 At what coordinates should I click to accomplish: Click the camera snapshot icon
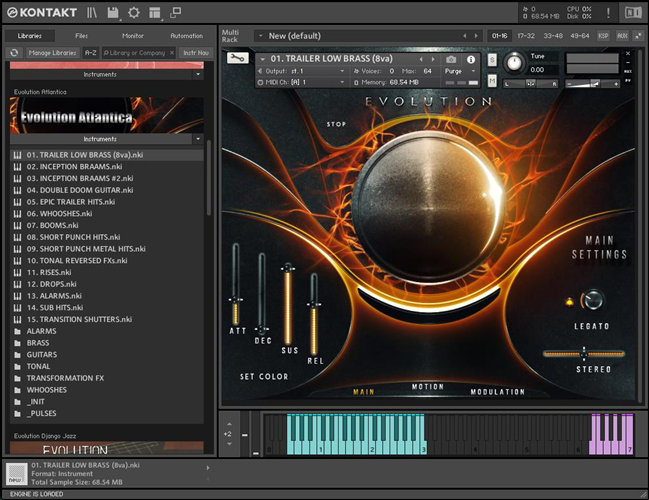tap(451, 59)
